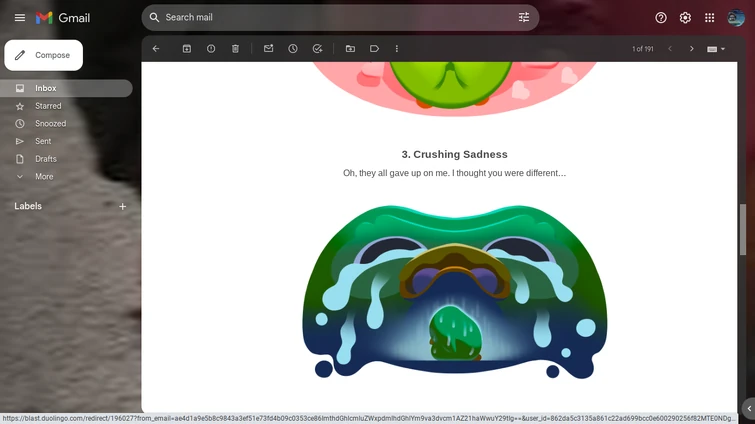Go to the newer email arrow
This screenshot has width=755, height=424.
pyautogui.click(x=670, y=49)
